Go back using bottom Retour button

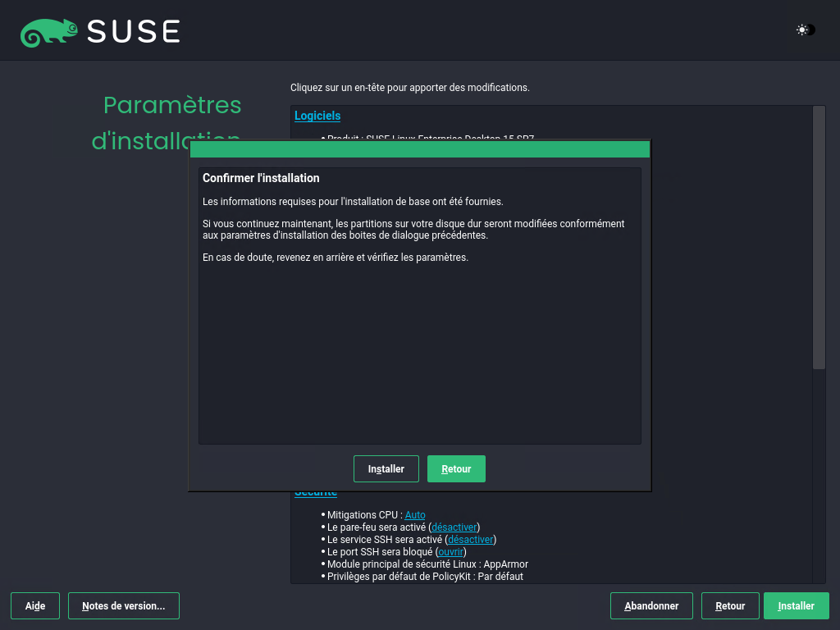pos(730,606)
